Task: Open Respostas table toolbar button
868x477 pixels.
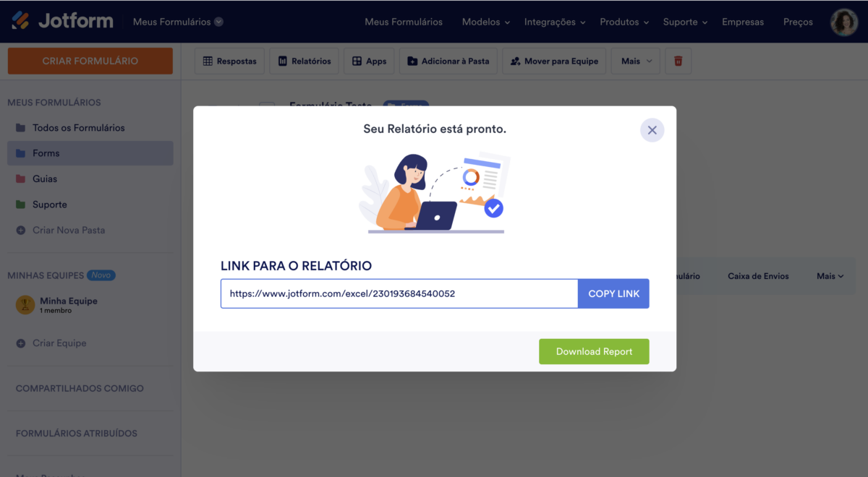Action: click(229, 61)
